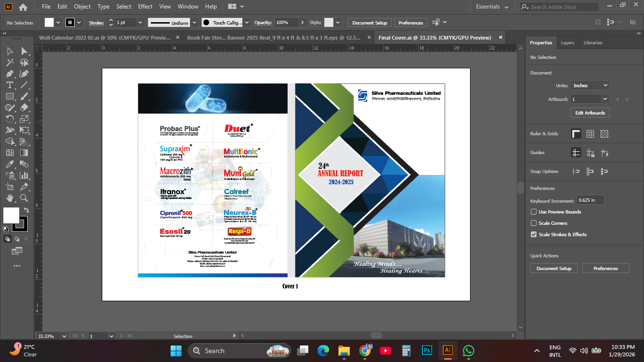Open Photoshop from the taskbar
The width and height of the screenshot is (644, 362).
click(x=426, y=351)
